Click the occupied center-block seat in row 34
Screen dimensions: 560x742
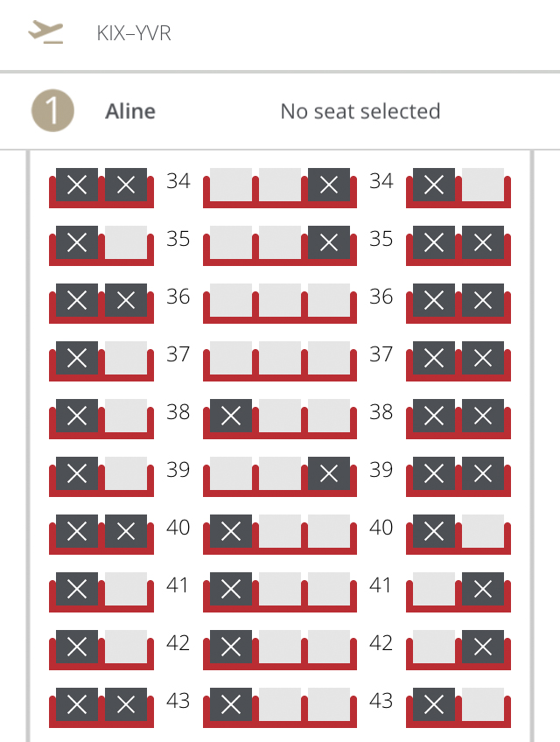click(329, 185)
